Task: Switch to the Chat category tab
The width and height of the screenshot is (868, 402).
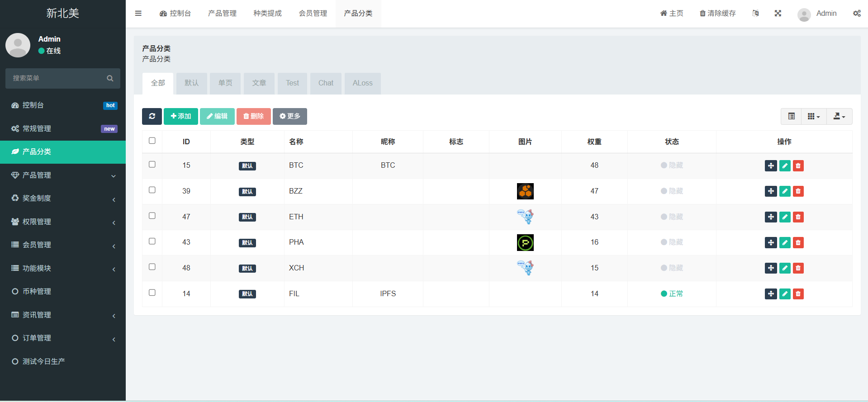Action: pos(326,83)
